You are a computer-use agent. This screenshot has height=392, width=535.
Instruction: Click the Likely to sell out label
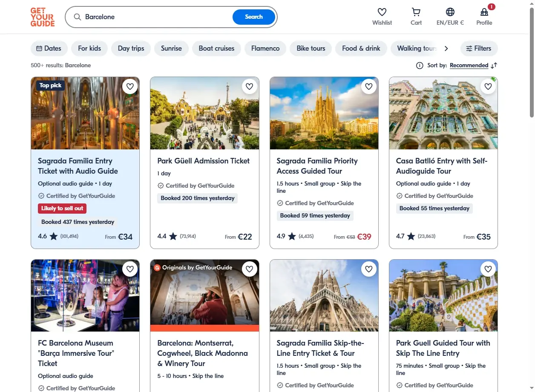(x=62, y=209)
